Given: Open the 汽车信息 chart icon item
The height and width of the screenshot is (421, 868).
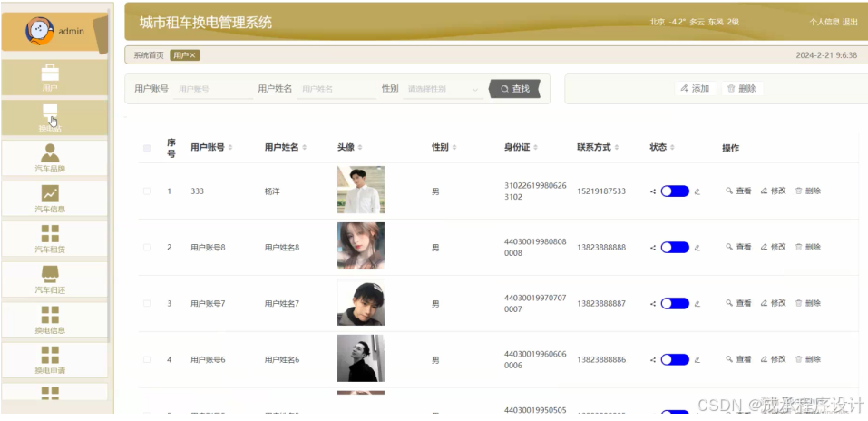Looking at the screenshot, I should pyautogui.click(x=54, y=199).
